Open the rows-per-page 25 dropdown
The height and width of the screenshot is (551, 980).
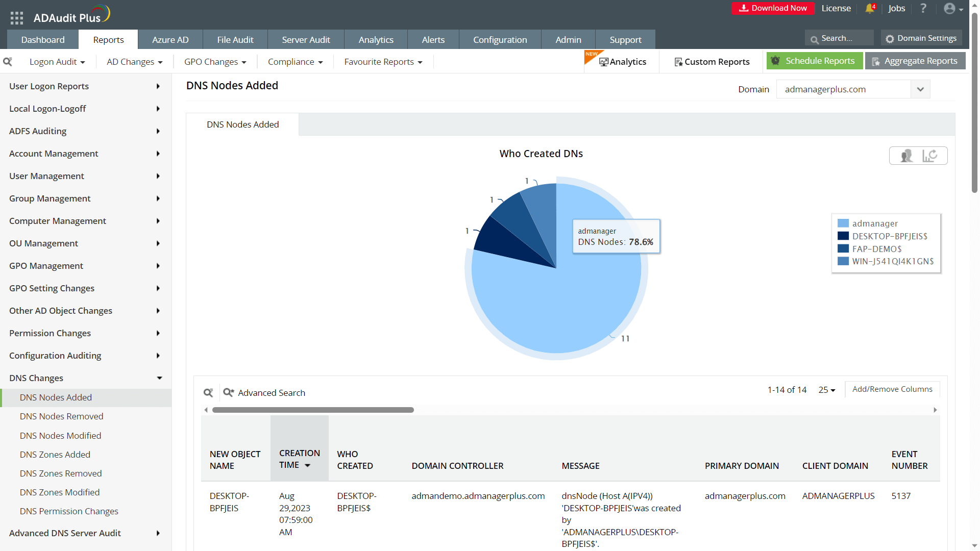(x=826, y=390)
